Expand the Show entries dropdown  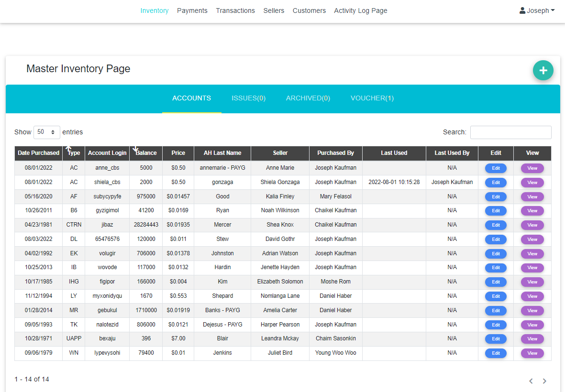pyautogui.click(x=47, y=132)
